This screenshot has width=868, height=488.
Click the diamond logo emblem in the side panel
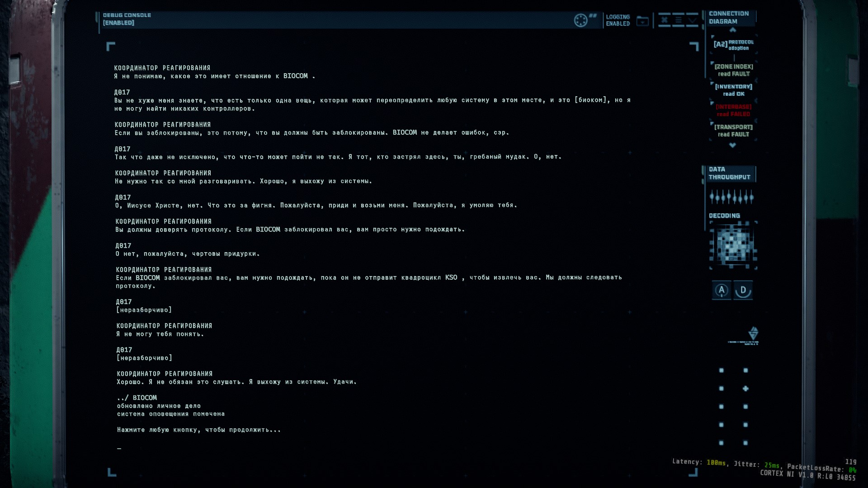[753, 333]
